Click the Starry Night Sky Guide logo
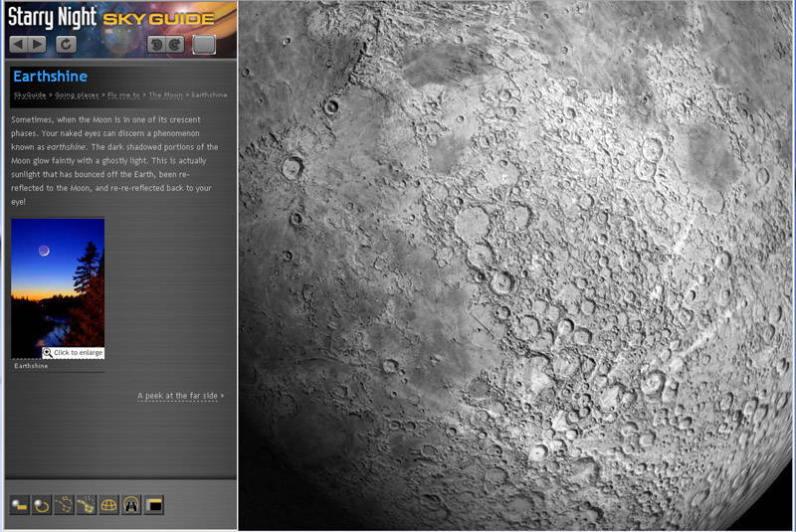Viewport: 796px width, 532px height. pyautogui.click(x=111, y=17)
